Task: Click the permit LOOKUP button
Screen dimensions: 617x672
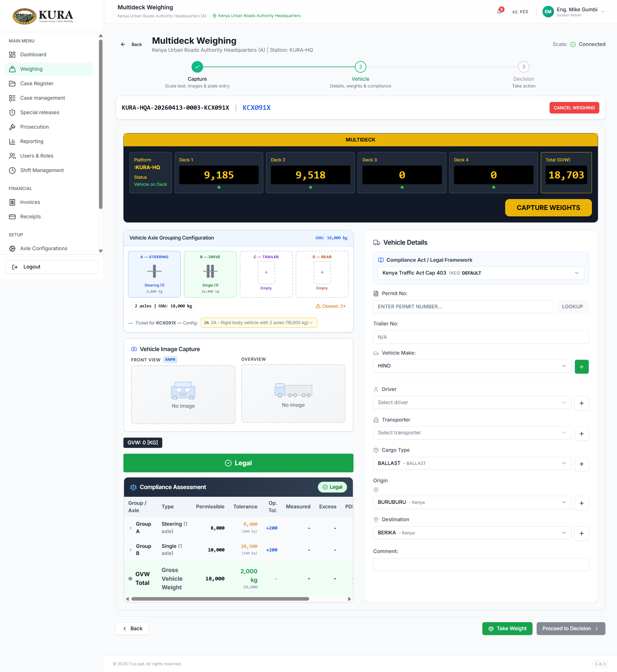Action: [x=572, y=307]
